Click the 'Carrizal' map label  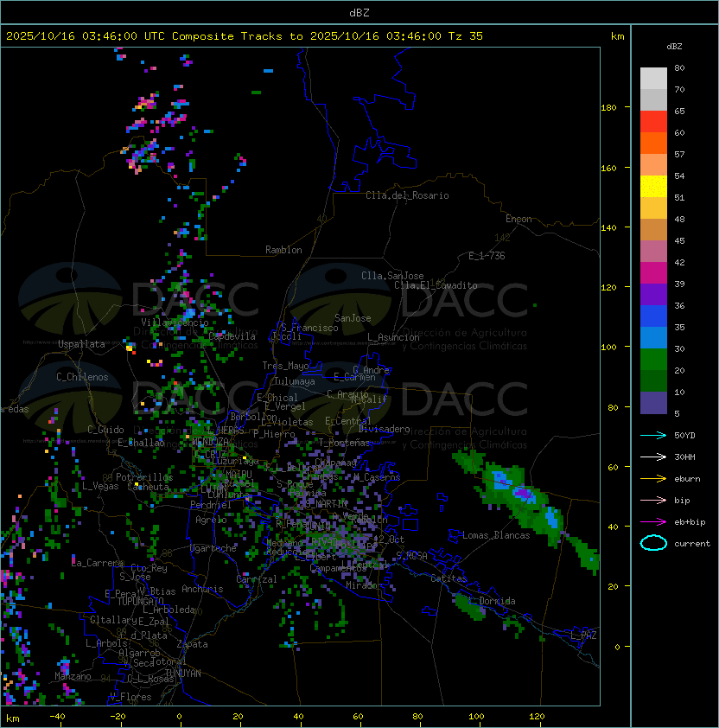pos(257,579)
